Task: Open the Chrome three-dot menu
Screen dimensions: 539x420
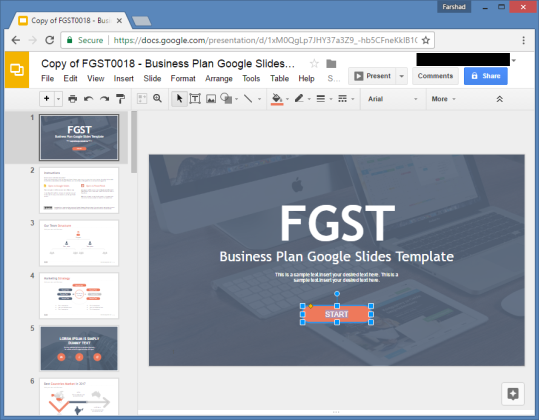Action: [524, 40]
